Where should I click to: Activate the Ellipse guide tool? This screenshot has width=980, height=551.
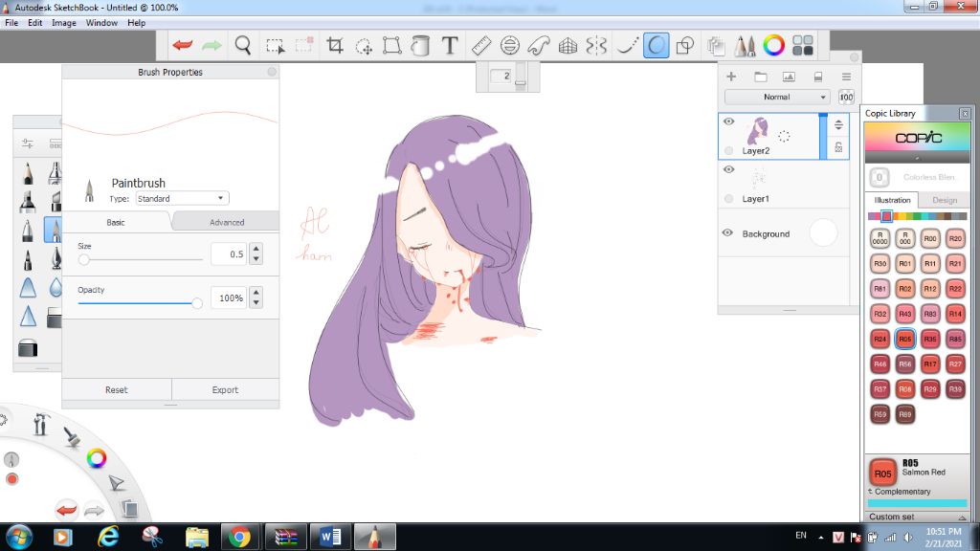510,45
